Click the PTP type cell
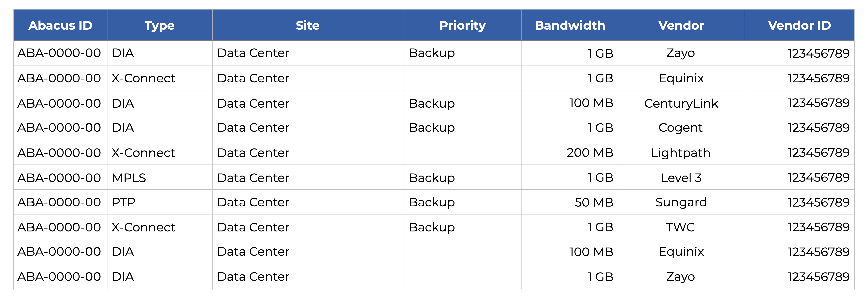 (x=124, y=202)
